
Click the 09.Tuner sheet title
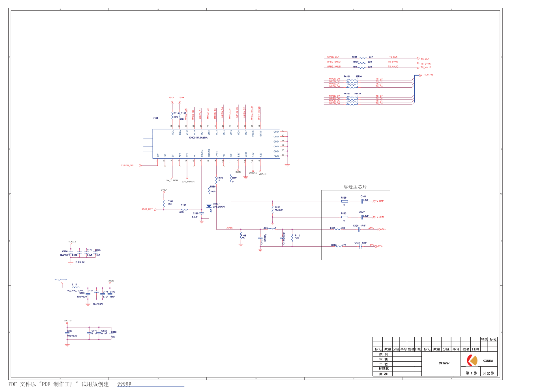pyautogui.click(x=444, y=363)
